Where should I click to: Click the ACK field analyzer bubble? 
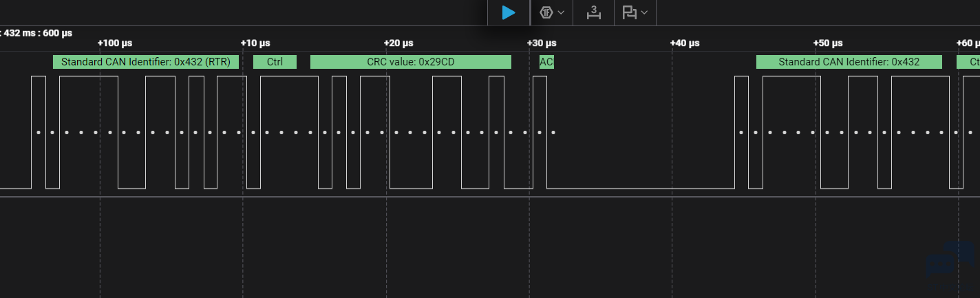point(546,62)
